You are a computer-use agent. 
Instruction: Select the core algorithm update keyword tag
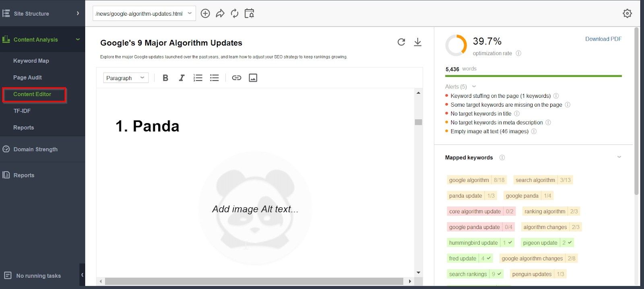tap(481, 211)
